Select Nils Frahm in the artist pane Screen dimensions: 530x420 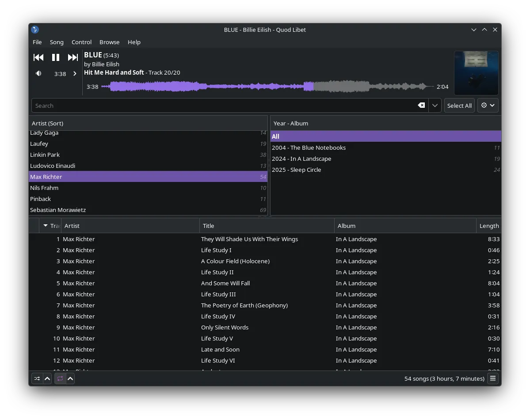pyautogui.click(x=148, y=188)
